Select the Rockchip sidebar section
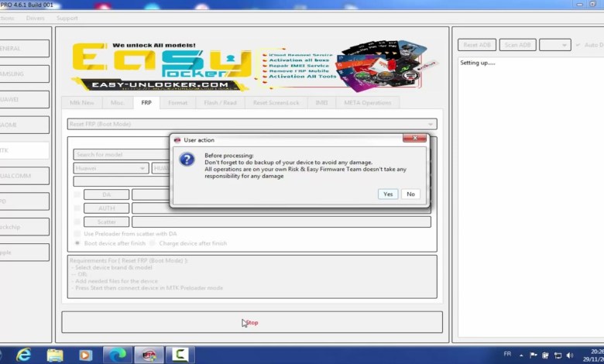The image size is (604, 364). pos(24,227)
